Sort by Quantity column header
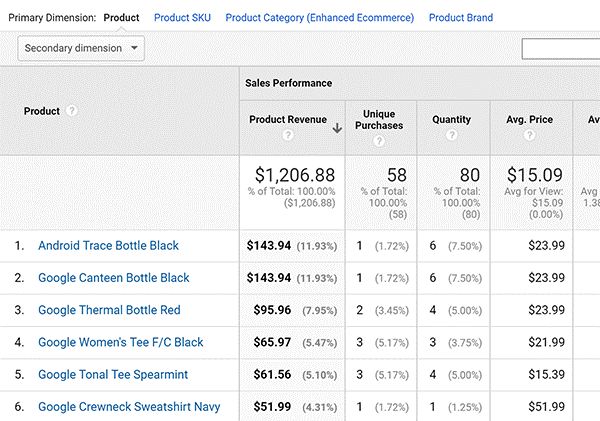 452,119
